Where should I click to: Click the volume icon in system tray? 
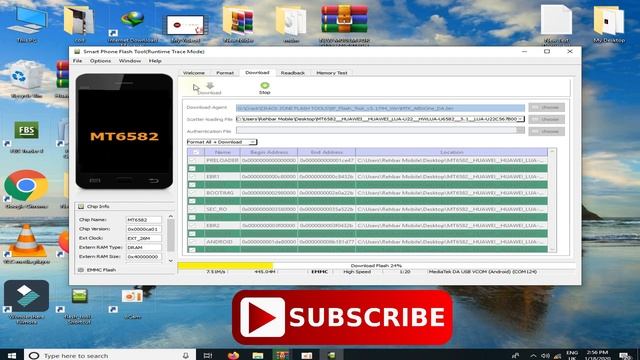545,356
